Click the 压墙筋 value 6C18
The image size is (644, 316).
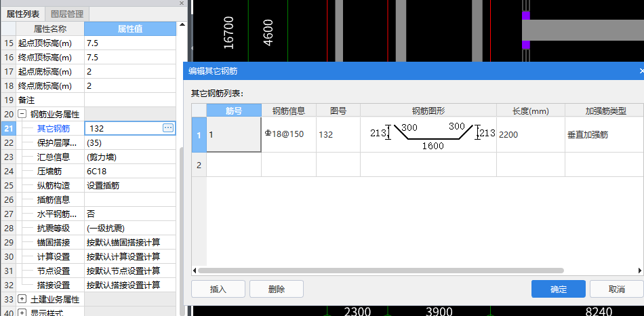130,171
